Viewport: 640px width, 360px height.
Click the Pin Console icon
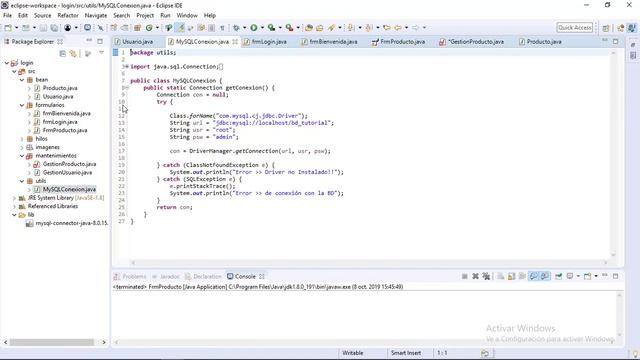558,276
